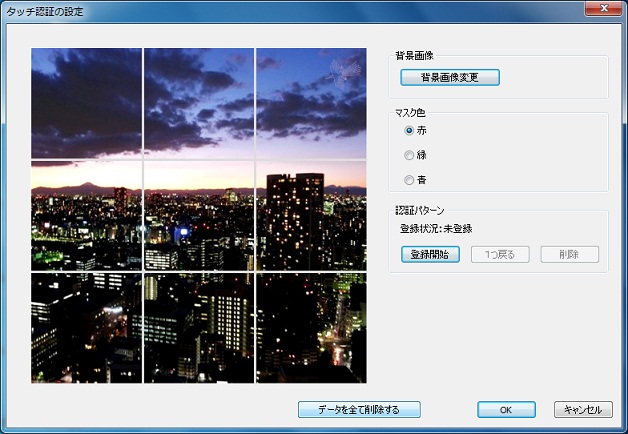Screen dimensions: 628x434
Task: Tap the center grid cell of the photo
Action: coord(199,215)
